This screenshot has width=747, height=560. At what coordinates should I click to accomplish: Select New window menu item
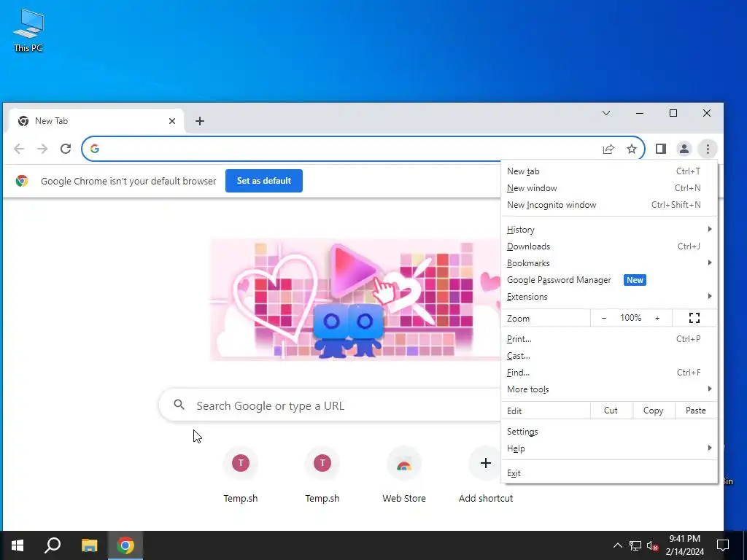click(609, 188)
